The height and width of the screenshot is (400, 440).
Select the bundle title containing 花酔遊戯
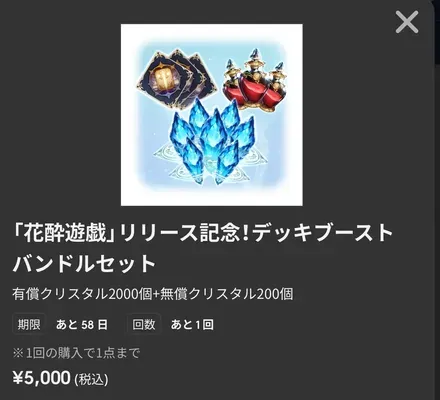tap(202, 233)
